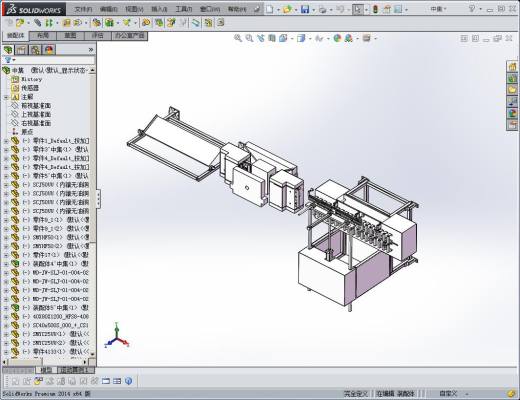The height and width of the screenshot is (400, 520).
Task: Switch to 运动算例1 motion study tab
Action: pos(75,370)
